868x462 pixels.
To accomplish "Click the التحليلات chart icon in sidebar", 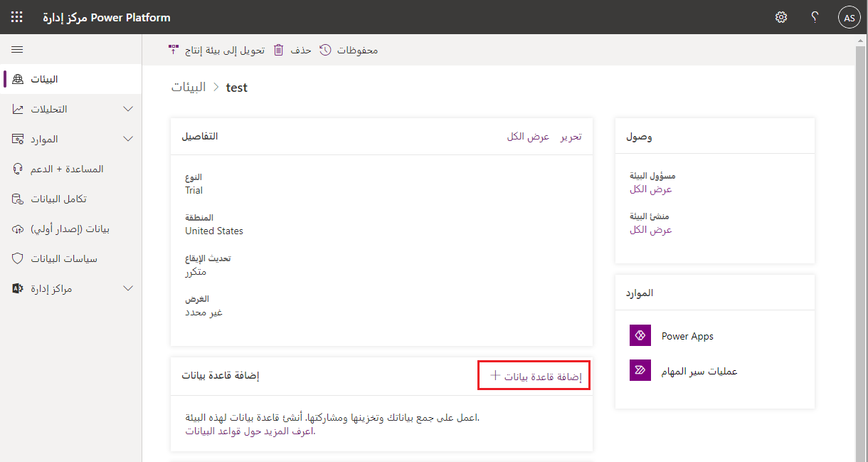I will click(x=18, y=109).
